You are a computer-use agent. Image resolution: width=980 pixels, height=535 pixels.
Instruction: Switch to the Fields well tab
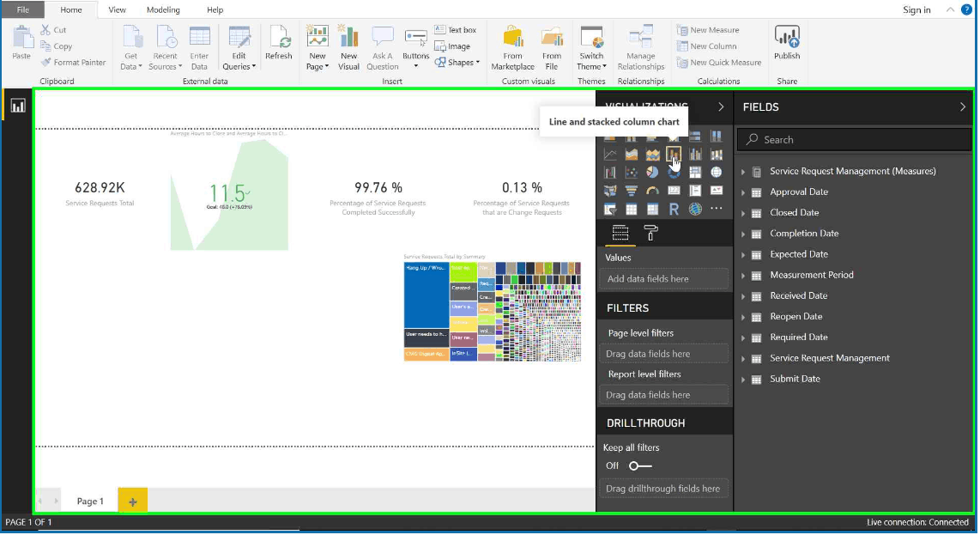pyautogui.click(x=620, y=234)
